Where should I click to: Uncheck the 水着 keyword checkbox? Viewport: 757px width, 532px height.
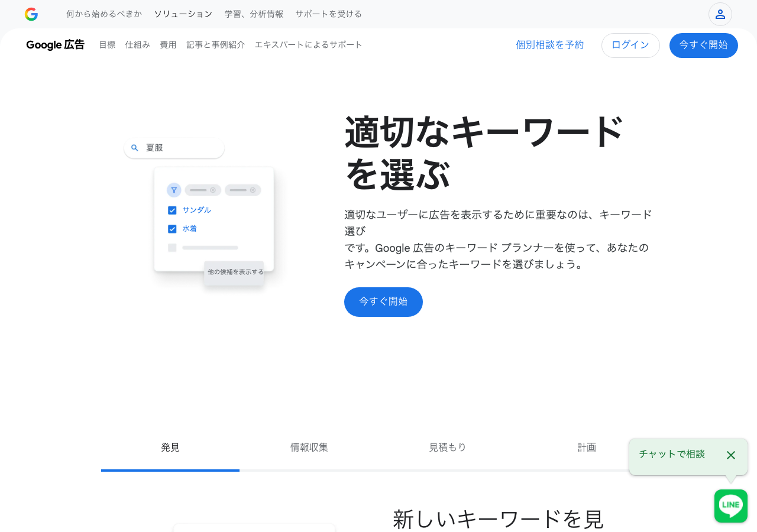point(172,229)
